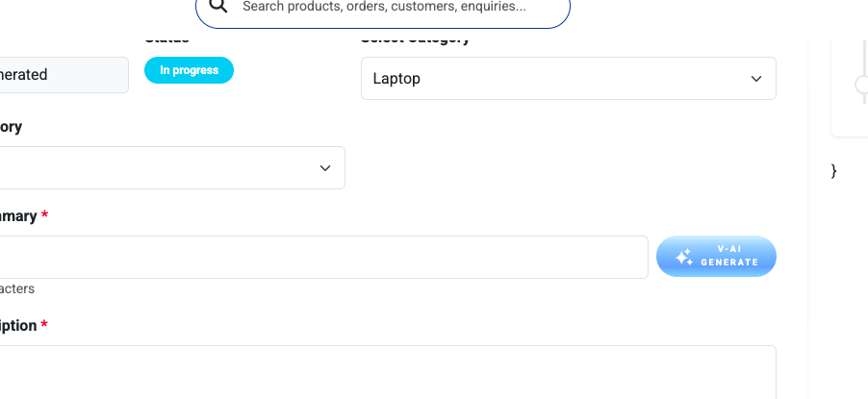Screen dimensions: 868x399
Task: Click the red asterisk next to description label
Action: point(44,324)
